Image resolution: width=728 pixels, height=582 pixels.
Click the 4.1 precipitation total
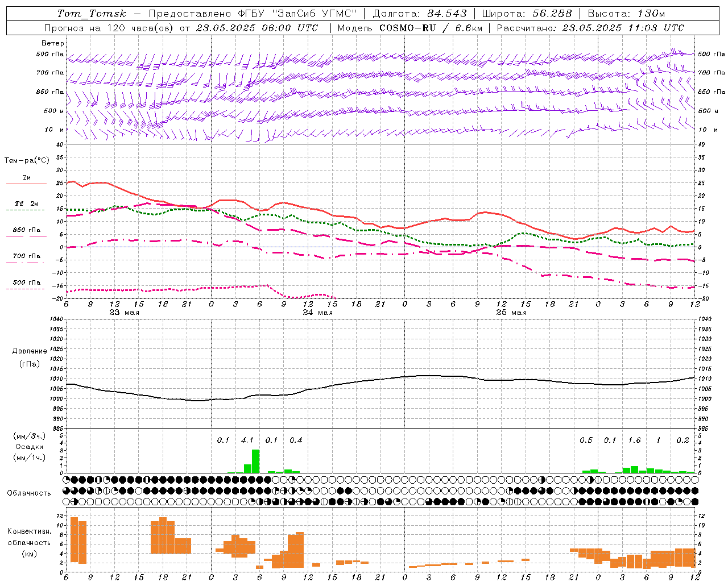(x=247, y=440)
